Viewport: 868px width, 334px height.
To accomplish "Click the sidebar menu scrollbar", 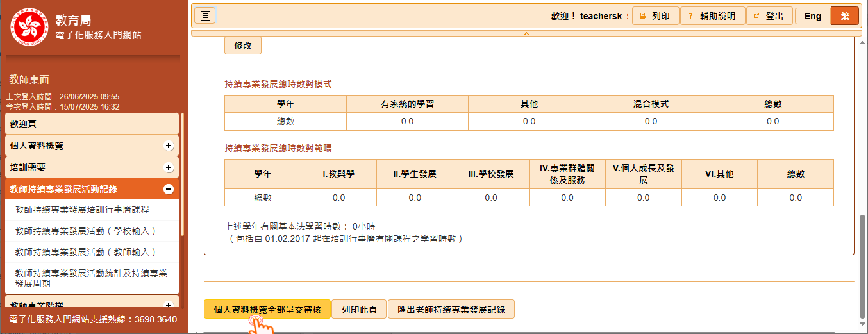I will point(182,173).
